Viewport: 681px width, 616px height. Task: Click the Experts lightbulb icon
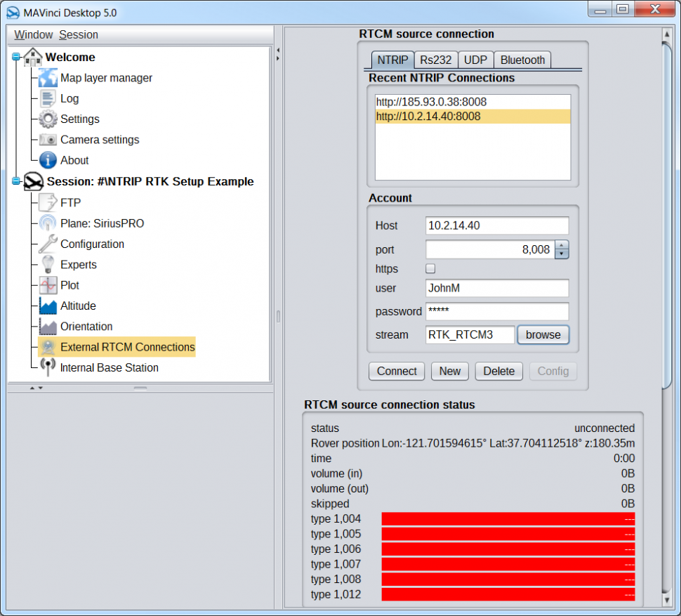click(48, 265)
